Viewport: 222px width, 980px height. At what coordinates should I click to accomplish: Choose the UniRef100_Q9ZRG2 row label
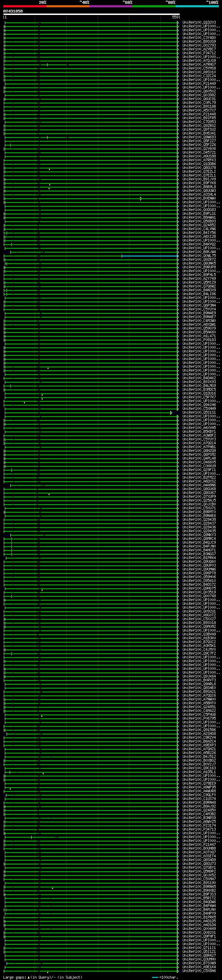199,125
